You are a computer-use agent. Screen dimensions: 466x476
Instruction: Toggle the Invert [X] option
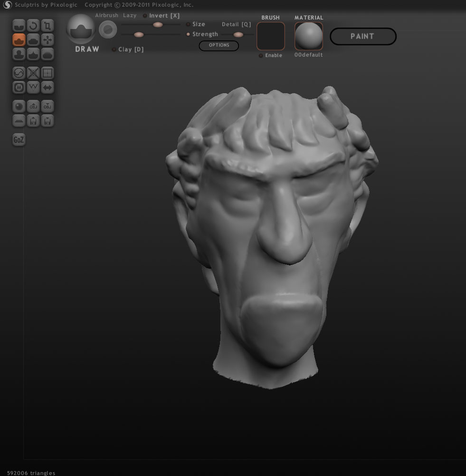pos(162,16)
